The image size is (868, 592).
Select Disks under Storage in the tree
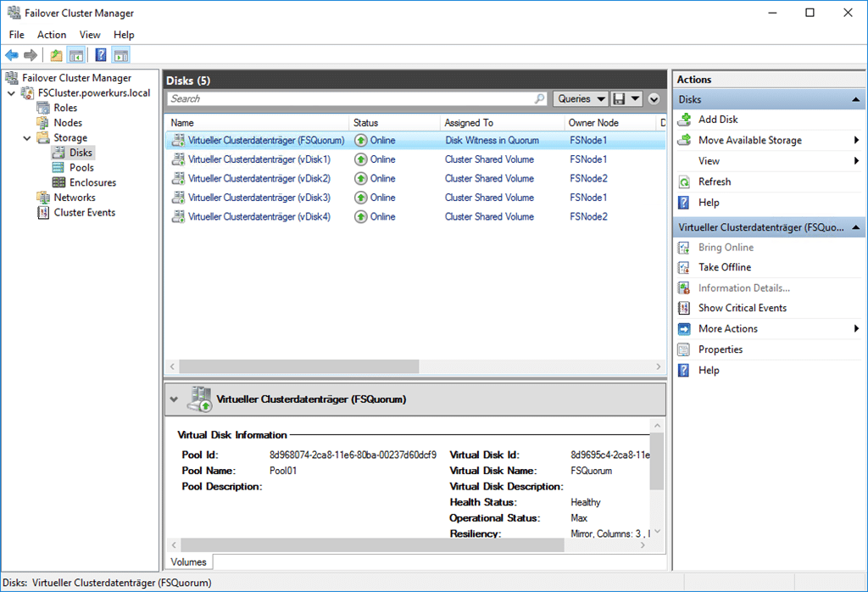click(81, 153)
